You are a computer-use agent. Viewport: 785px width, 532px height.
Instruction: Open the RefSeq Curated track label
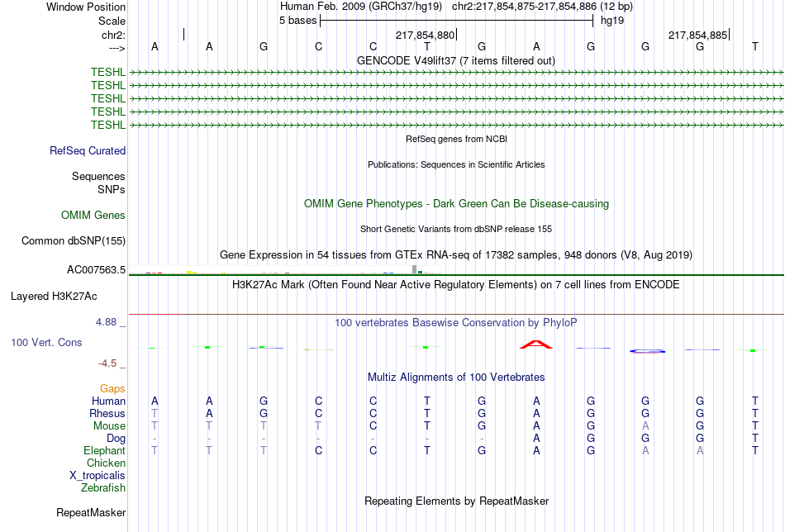88,150
